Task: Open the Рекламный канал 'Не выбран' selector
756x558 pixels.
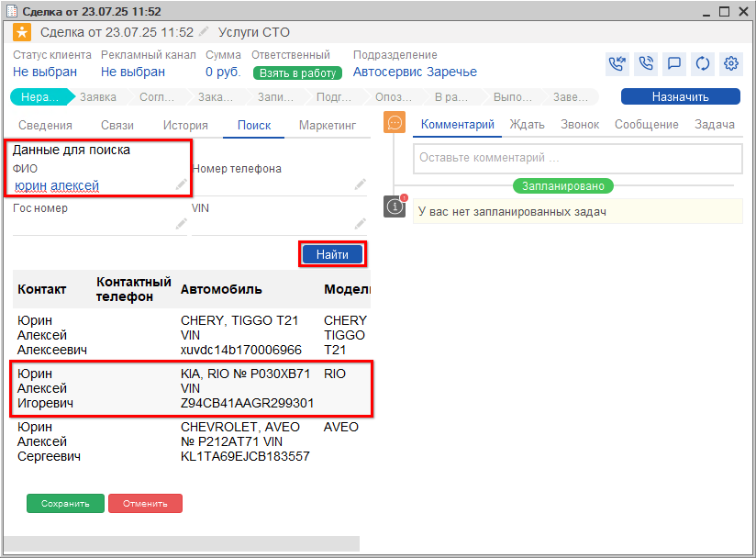Action: (133, 72)
